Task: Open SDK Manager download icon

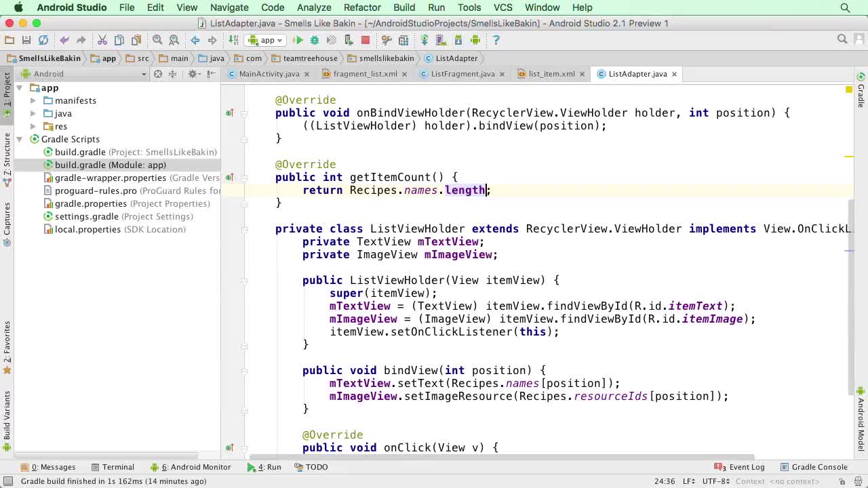Action: [458, 40]
